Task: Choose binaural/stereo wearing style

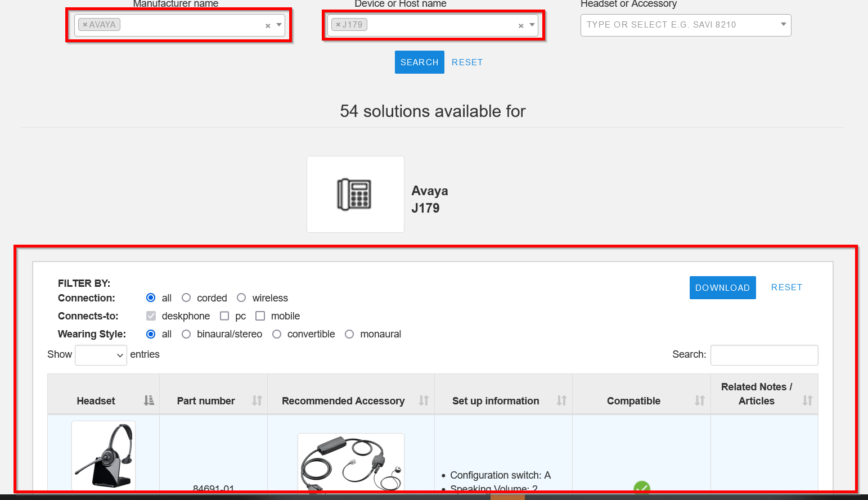Action: (x=186, y=334)
